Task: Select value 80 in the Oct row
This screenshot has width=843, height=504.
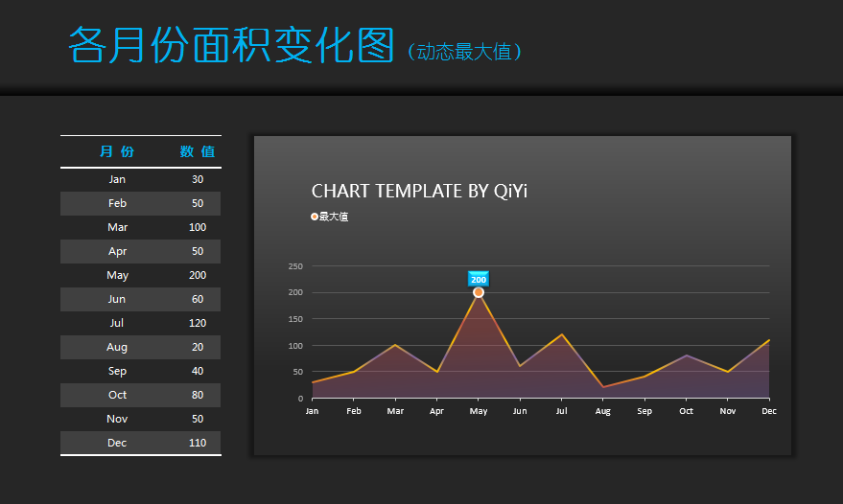Action: click(x=198, y=395)
